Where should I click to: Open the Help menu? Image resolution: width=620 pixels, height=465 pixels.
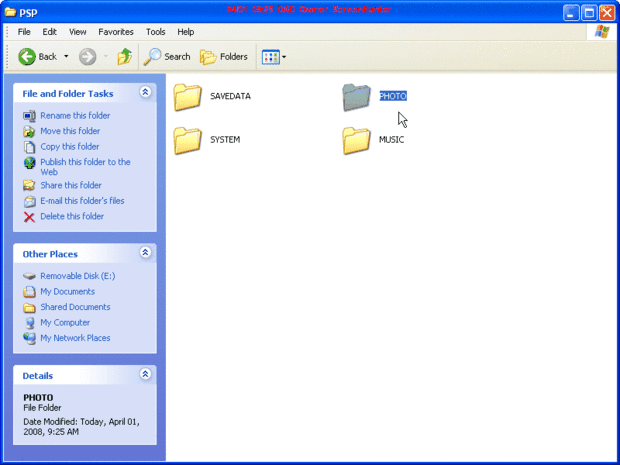coord(185,32)
